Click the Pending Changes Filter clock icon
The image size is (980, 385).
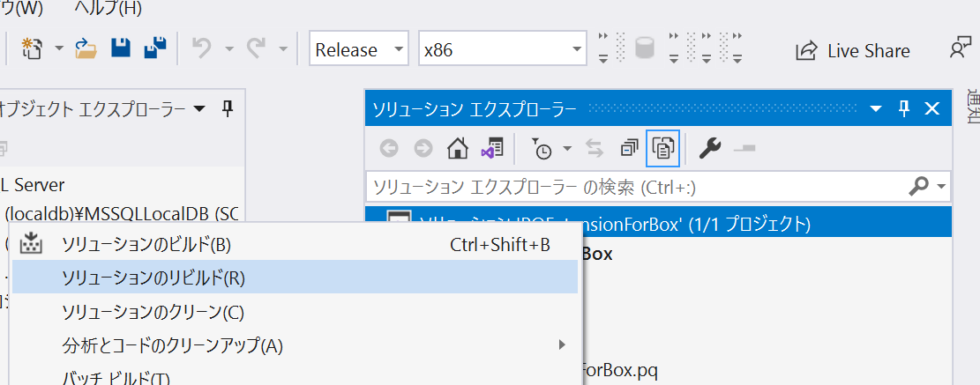(542, 149)
